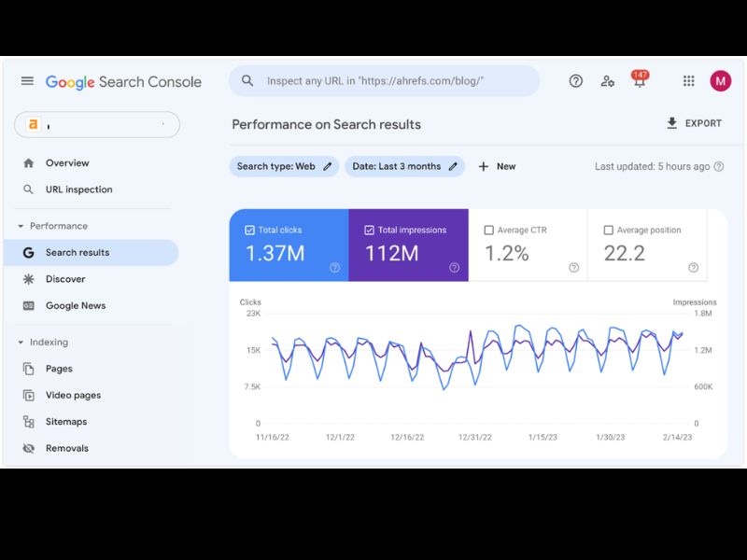This screenshot has width=747, height=560.
Task: Collapse the Performance section arrow
Action: [x=21, y=226]
